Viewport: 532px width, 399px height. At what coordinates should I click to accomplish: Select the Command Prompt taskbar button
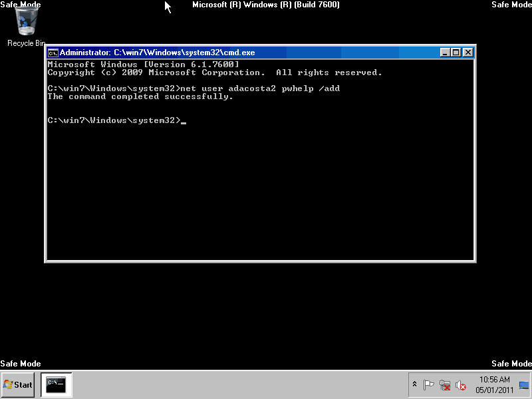pyautogui.click(x=57, y=384)
